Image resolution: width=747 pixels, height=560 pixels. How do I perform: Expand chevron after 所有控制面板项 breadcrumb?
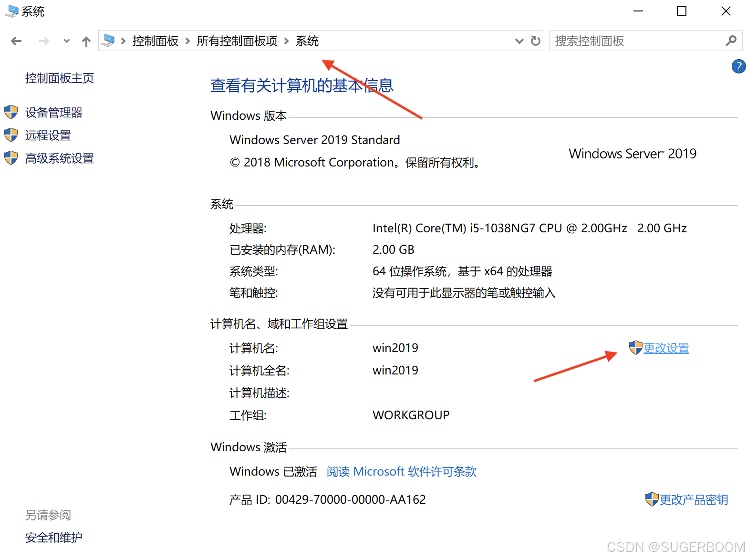point(287,41)
